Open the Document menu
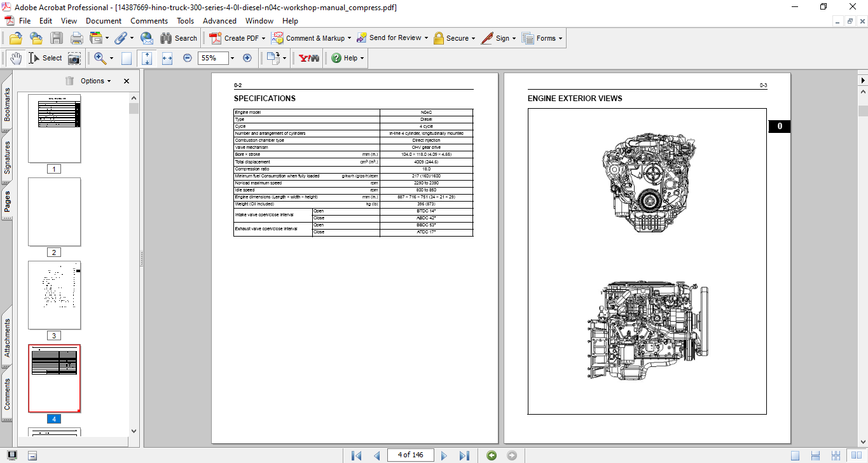Image resolution: width=868 pixels, height=463 pixels. 104,21
